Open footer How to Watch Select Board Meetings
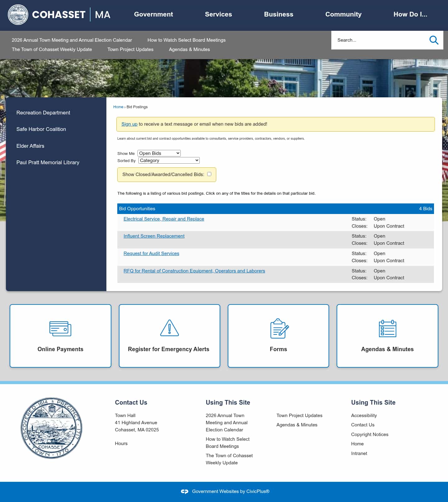This screenshot has width=448, height=502. coord(227,443)
